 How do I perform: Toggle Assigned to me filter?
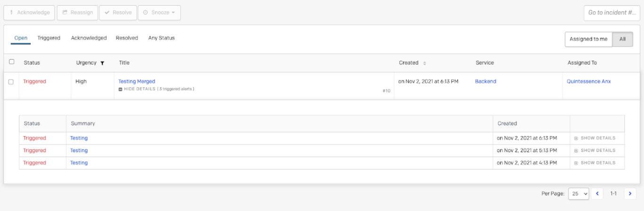pyautogui.click(x=588, y=39)
